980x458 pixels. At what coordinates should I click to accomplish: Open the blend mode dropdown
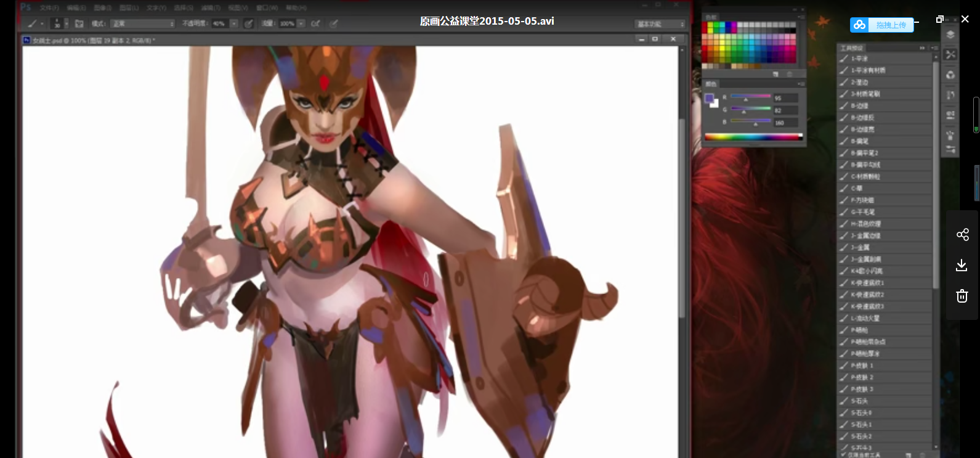coord(143,24)
